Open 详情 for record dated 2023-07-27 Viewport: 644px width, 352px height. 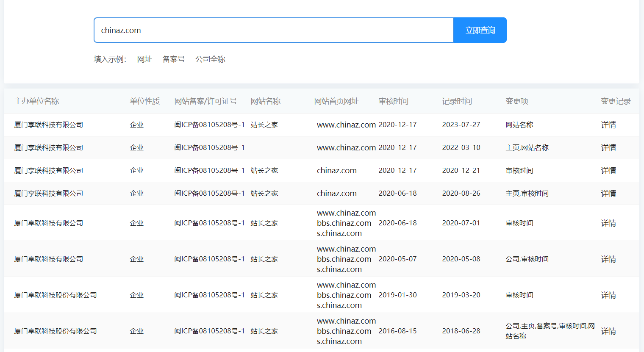click(x=608, y=125)
